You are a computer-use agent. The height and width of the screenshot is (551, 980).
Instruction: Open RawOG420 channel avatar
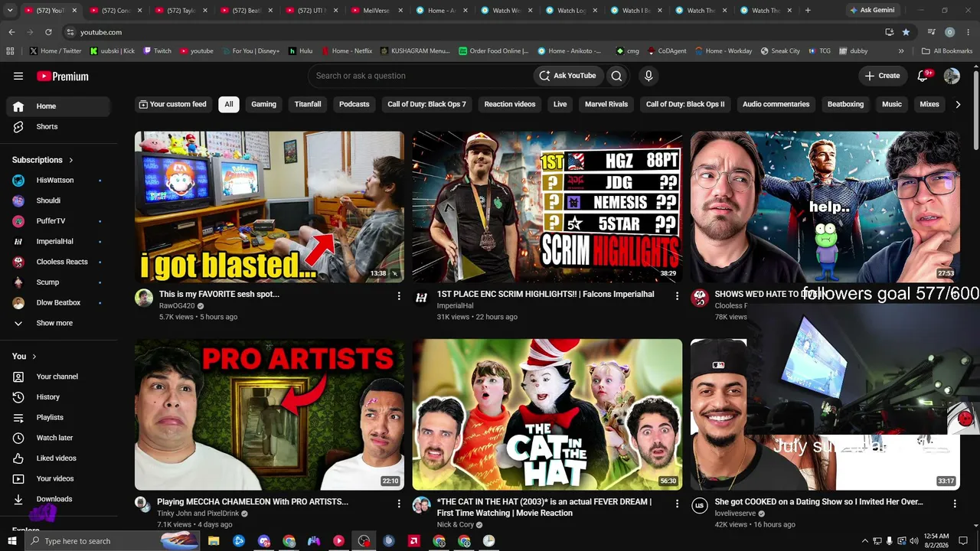(144, 298)
